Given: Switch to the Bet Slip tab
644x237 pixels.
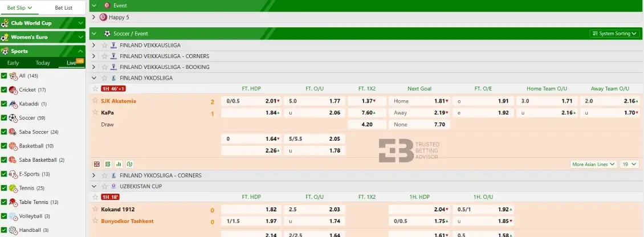Looking at the screenshot, I should tap(20, 8).
